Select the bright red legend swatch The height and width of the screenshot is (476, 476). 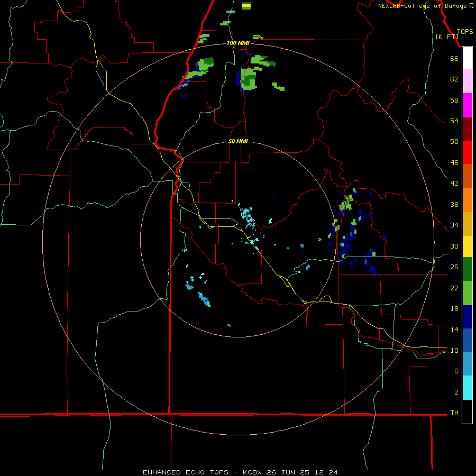467,152
